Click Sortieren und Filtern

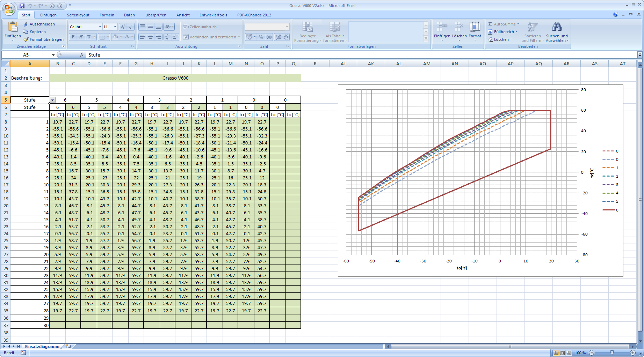532,31
